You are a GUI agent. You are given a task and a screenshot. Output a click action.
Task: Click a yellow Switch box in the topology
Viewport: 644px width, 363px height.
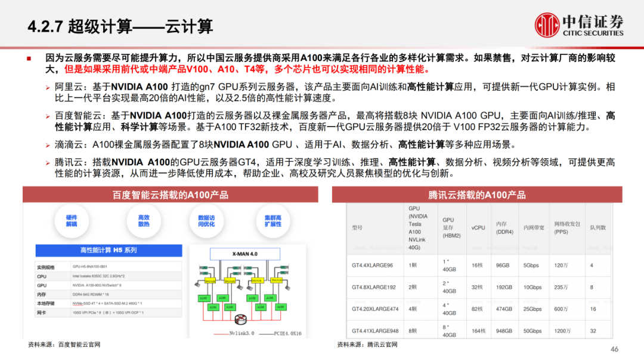pos(210,280)
